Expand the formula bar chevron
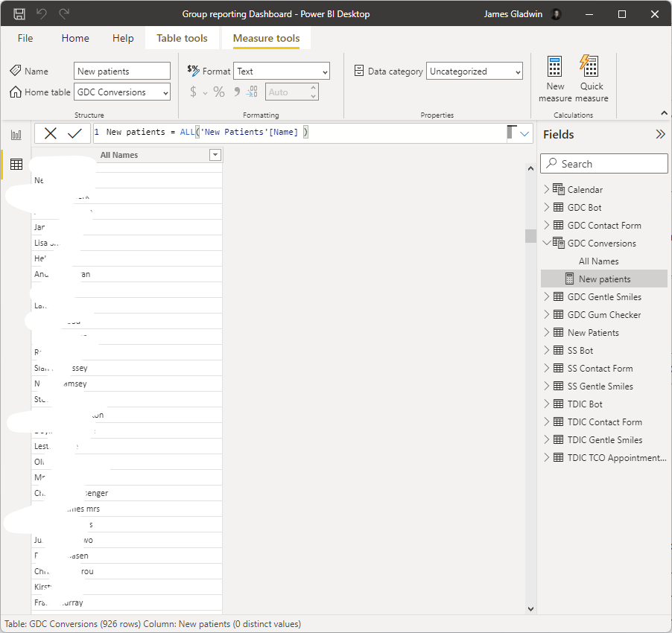The width and height of the screenshot is (672, 633). (524, 133)
